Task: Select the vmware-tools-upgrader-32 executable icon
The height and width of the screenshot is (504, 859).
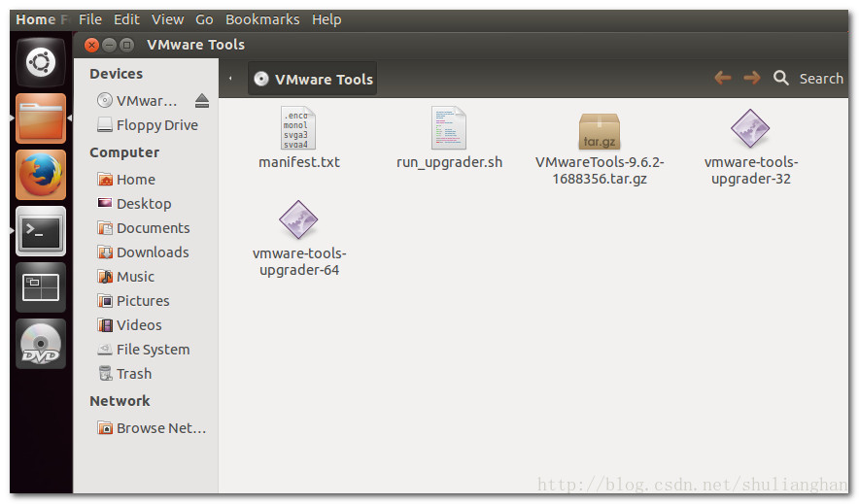Action: click(750, 128)
